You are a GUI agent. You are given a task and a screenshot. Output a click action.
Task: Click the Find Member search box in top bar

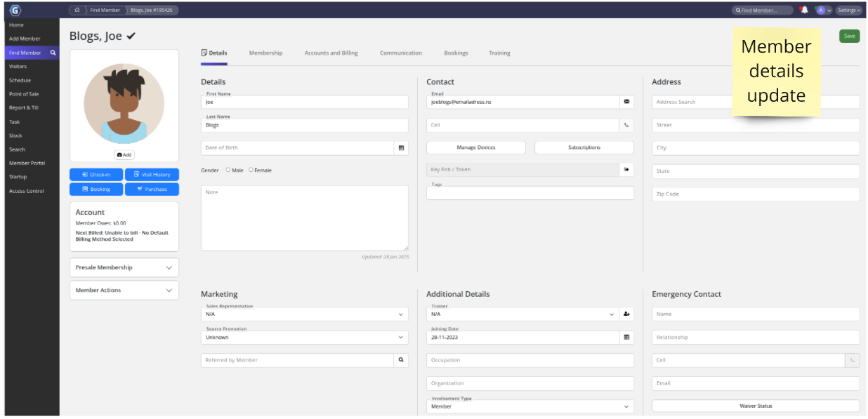762,11
